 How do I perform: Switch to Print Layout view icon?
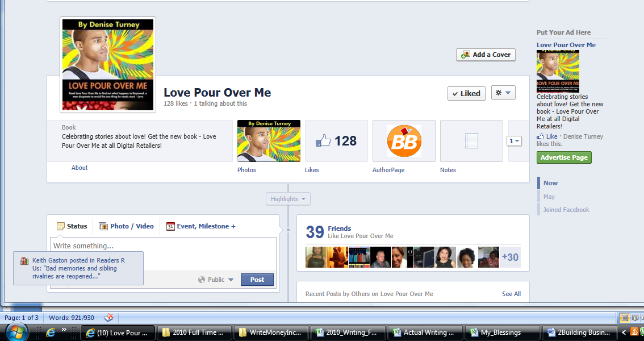click(625, 318)
